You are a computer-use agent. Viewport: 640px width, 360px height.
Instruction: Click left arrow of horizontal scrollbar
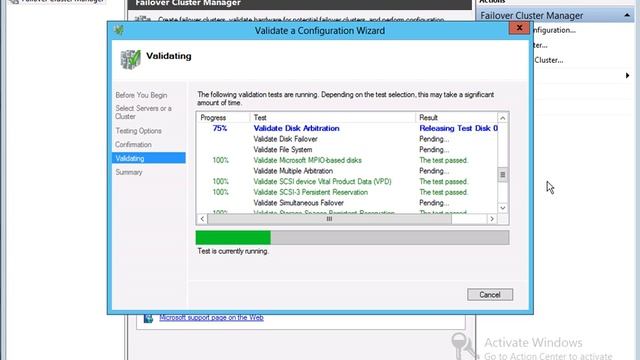pos(202,219)
